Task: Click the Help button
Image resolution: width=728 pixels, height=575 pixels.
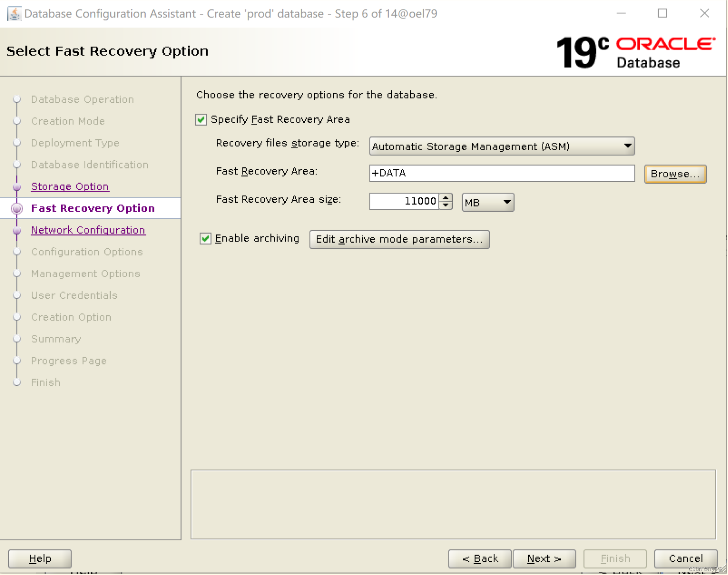Action: click(x=40, y=558)
